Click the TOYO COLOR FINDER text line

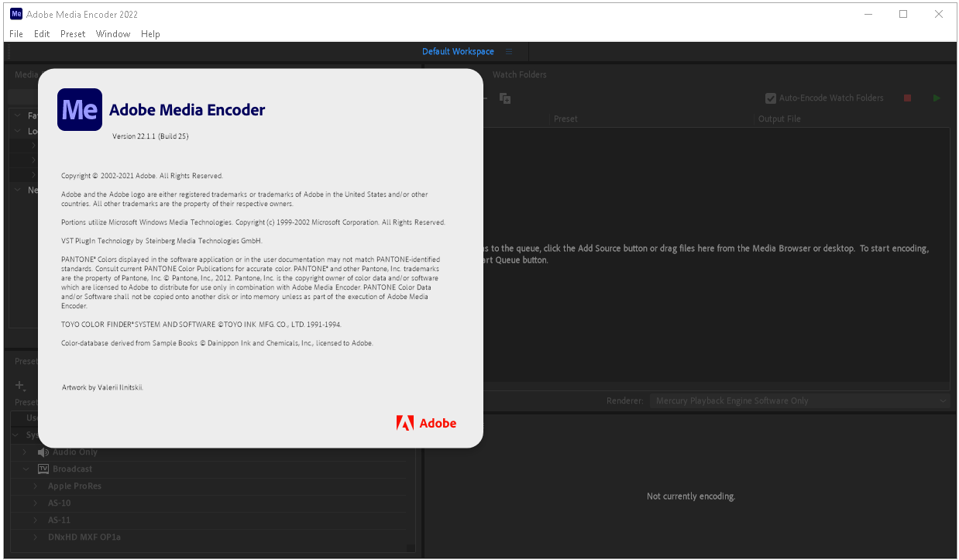(201, 325)
